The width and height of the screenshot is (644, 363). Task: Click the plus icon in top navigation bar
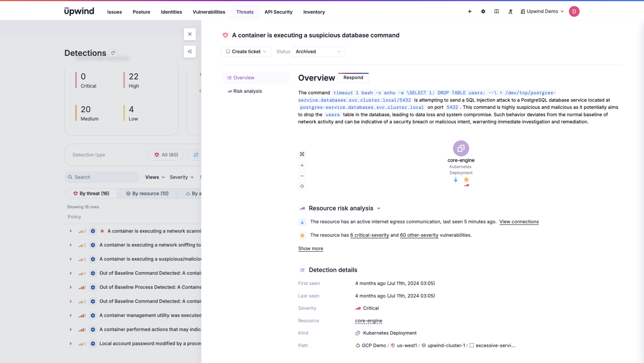click(469, 12)
